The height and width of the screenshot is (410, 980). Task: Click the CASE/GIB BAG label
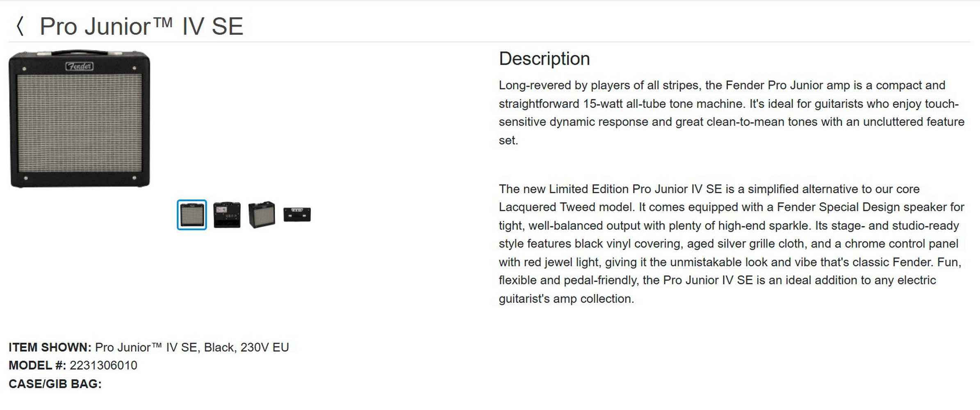click(x=55, y=384)
